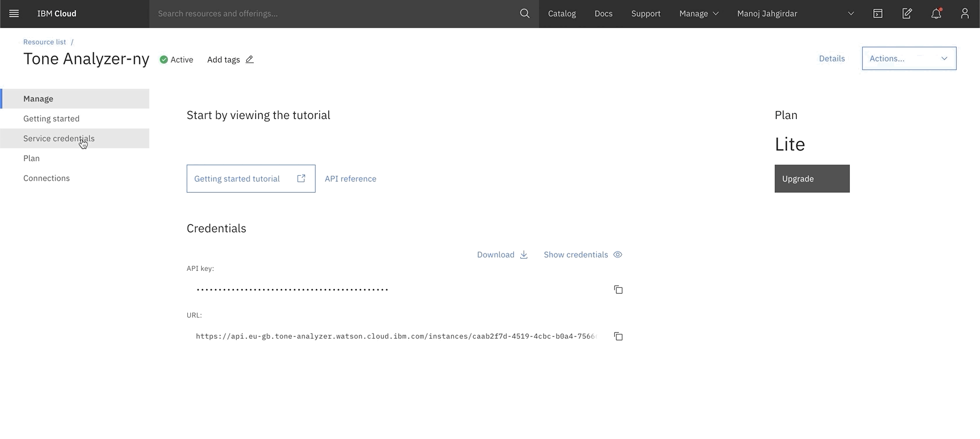The width and height of the screenshot is (980, 439).
Task: Open the Details link
Action: pyautogui.click(x=832, y=58)
